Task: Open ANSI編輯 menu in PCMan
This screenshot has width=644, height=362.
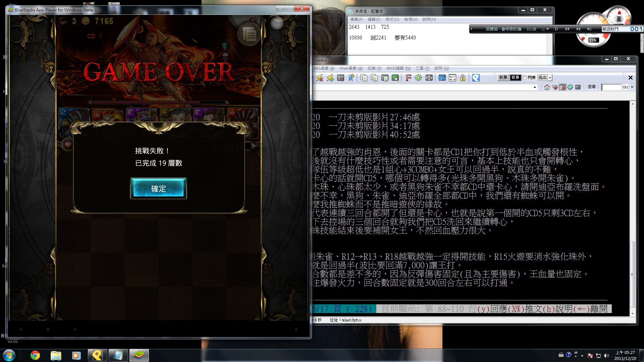Action: [x=398, y=68]
